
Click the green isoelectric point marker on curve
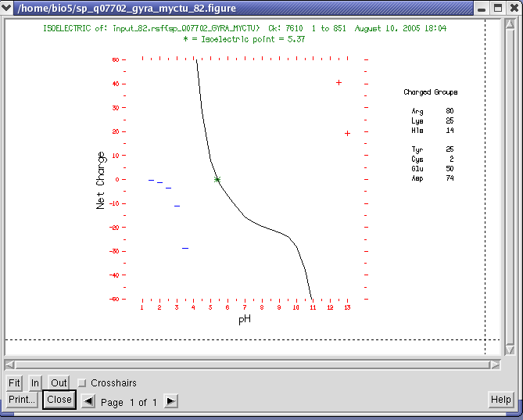coord(217,179)
